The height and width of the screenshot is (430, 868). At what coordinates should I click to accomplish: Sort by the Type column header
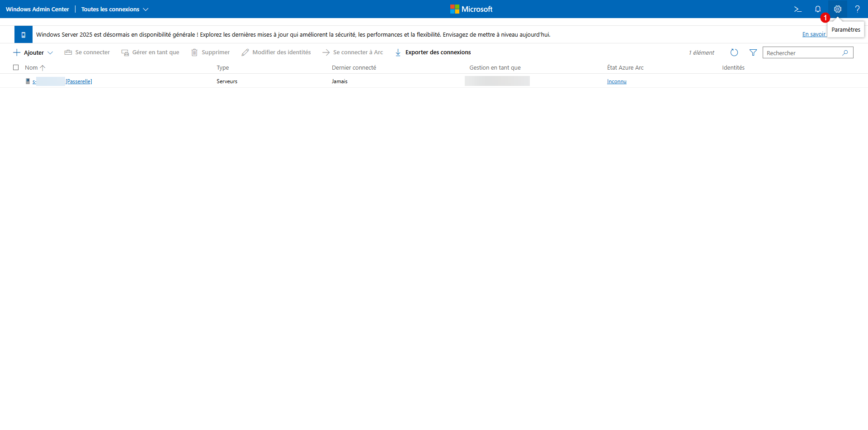point(222,68)
